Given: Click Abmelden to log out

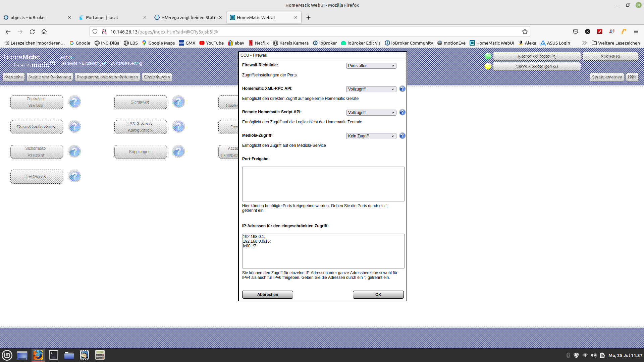Looking at the screenshot, I should pos(610,56).
